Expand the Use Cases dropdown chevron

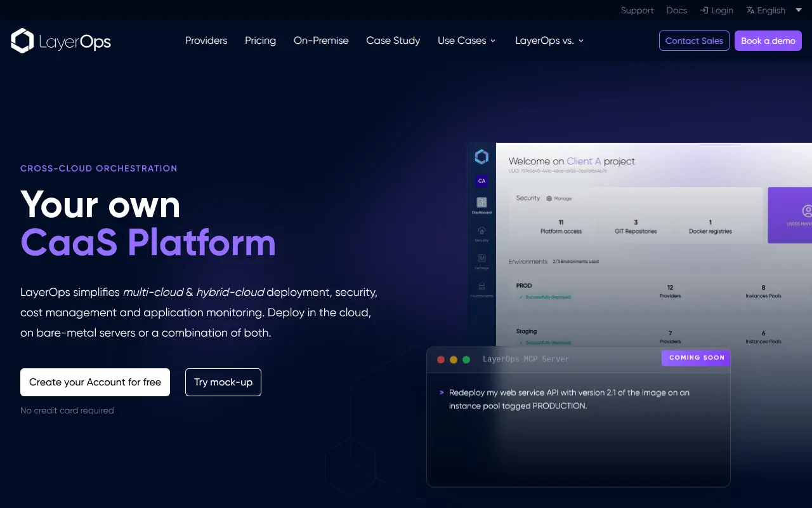(x=493, y=41)
